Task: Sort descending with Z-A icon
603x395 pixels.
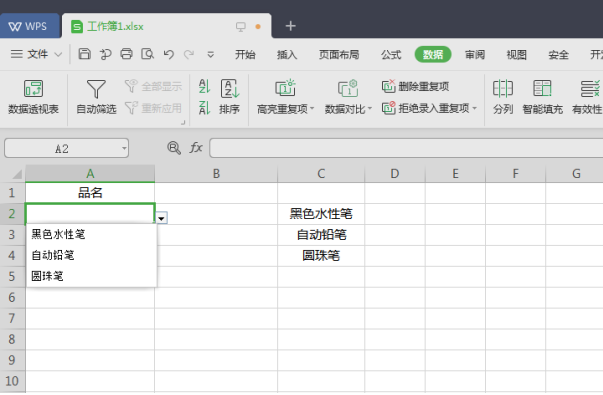Action: 204,108
